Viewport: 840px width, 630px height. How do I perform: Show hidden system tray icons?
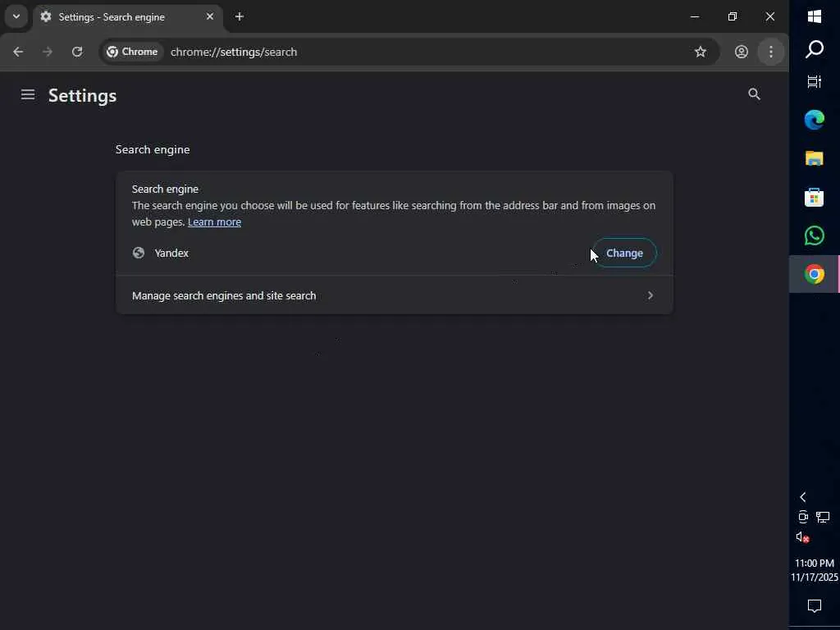tap(802, 497)
